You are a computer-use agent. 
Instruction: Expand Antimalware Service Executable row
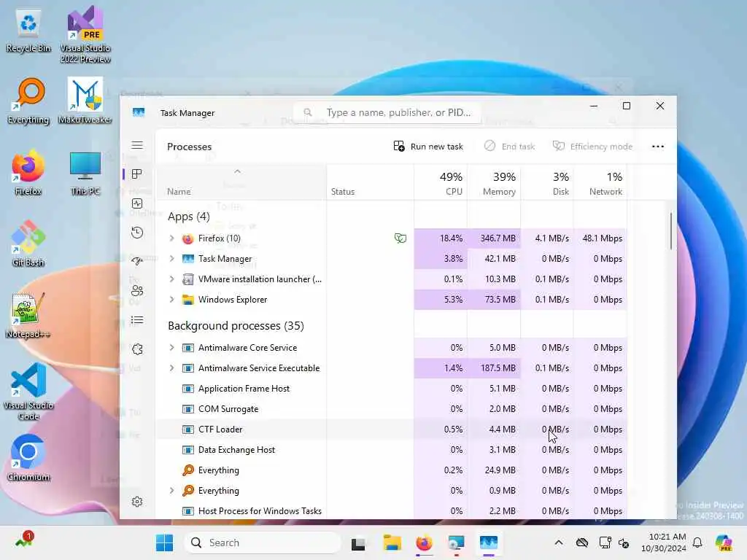point(172,368)
